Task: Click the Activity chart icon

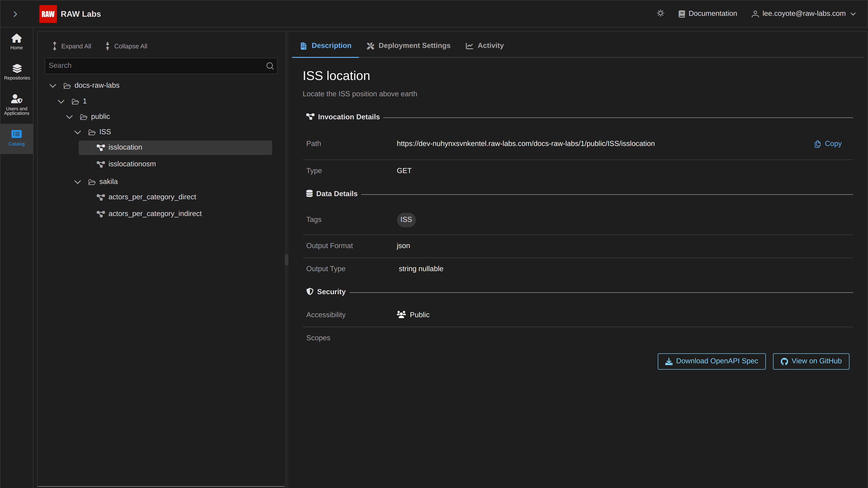Action: 469,46
